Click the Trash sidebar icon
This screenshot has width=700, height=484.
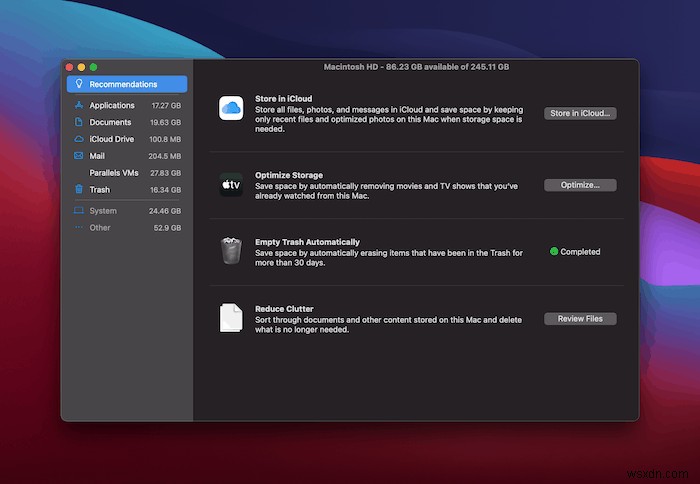[79, 189]
